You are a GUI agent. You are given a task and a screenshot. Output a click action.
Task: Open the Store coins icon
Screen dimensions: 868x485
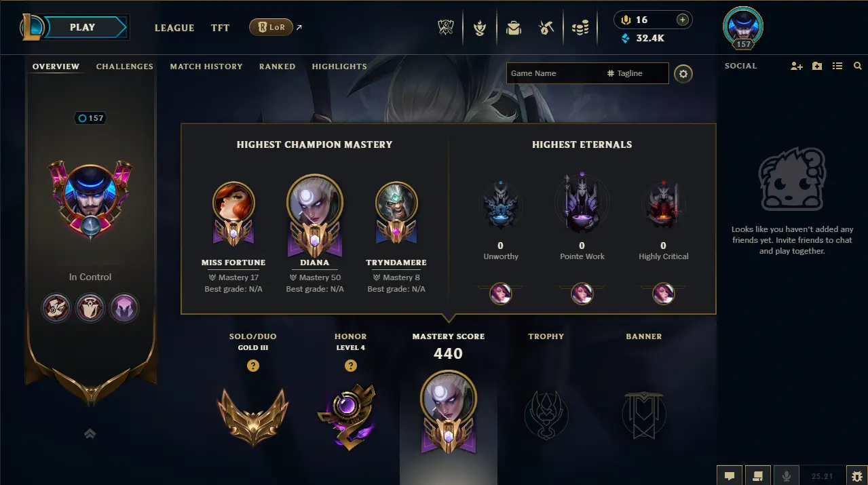[580, 28]
